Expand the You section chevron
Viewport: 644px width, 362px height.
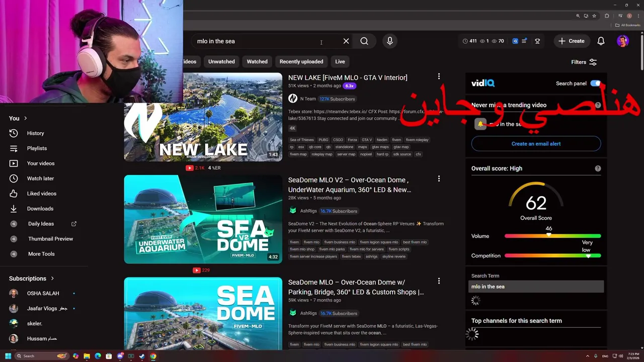[x=26, y=118]
